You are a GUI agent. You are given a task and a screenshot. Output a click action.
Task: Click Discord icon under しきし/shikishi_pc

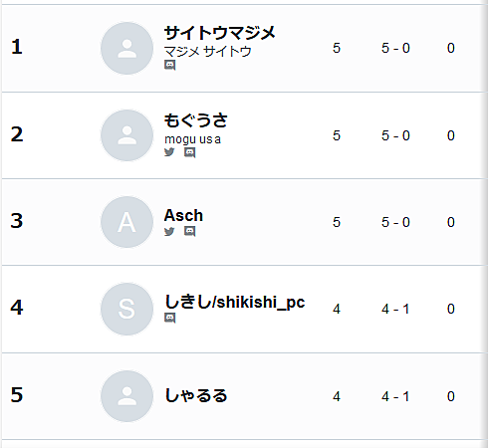pyautogui.click(x=169, y=318)
